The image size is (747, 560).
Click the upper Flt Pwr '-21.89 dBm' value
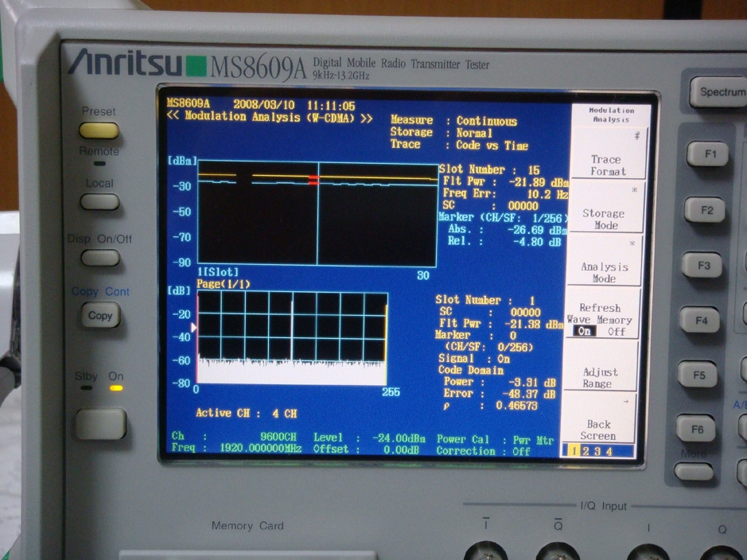(539, 182)
